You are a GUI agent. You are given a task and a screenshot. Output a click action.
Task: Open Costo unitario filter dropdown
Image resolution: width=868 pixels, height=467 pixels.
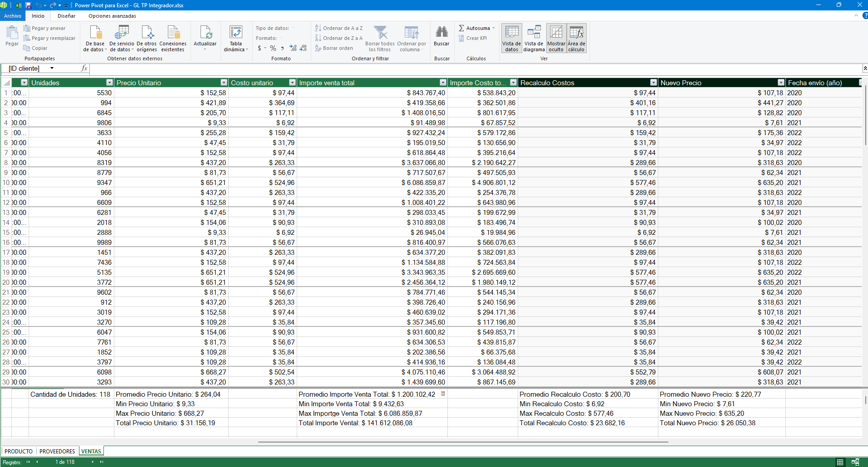pyautogui.click(x=292, y=83)
